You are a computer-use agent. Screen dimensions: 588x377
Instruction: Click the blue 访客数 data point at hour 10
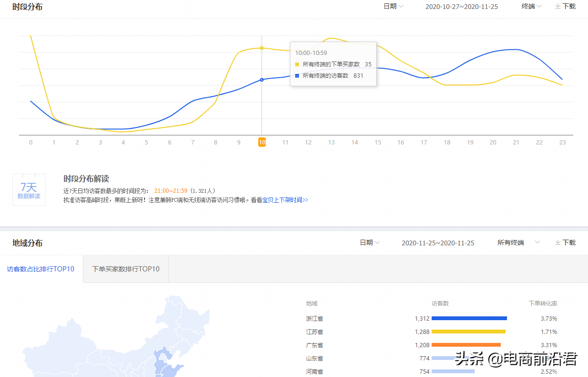click(262, 80)
